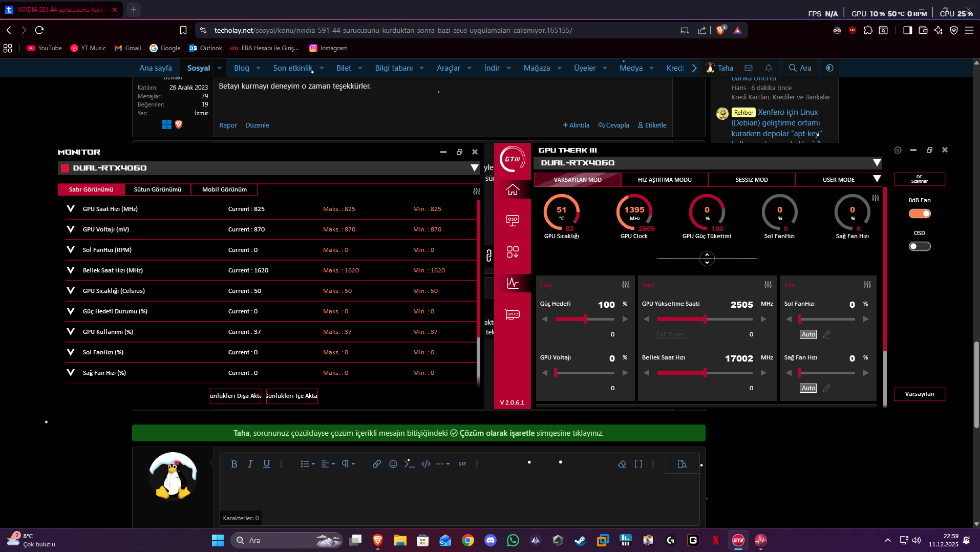The height and width of the screenshot is (552, 980).
Task: Click Cevapla link on forum post
Action: 613,125
